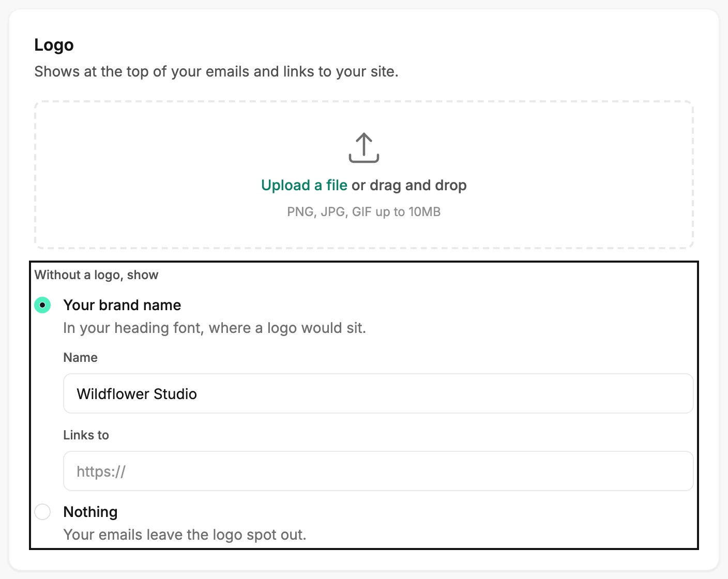Click the 'Name' field label
The height and width of the screenshot is (579, 728).
80,358
